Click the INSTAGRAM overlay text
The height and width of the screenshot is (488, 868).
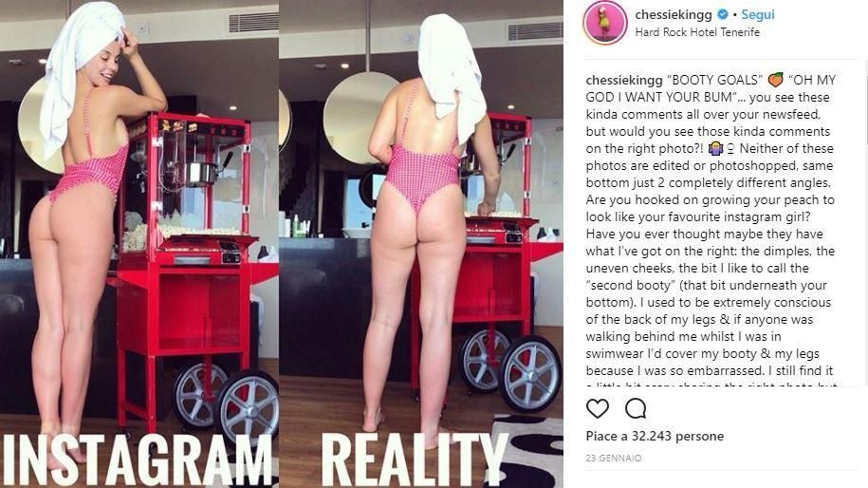[137, 460]
